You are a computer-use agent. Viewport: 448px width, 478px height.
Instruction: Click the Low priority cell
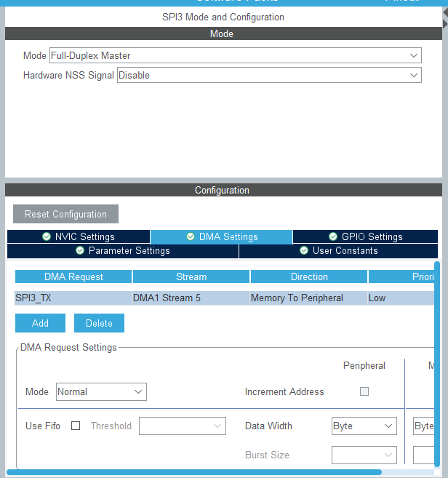(x=401, y=298)
